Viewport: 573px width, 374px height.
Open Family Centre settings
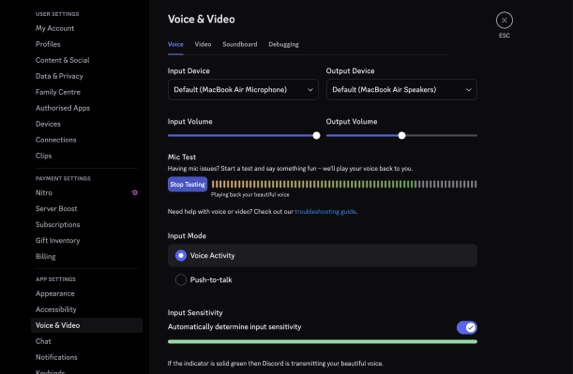(58, 92)
